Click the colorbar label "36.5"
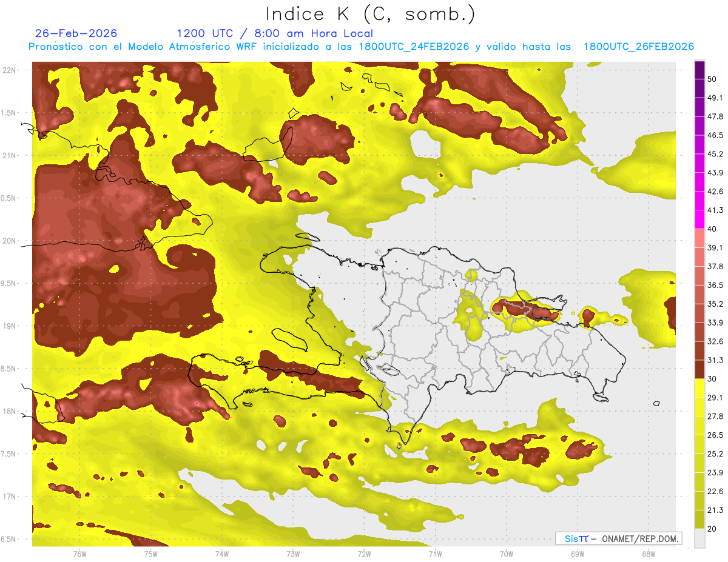The image size is (728, 562). 715,285
